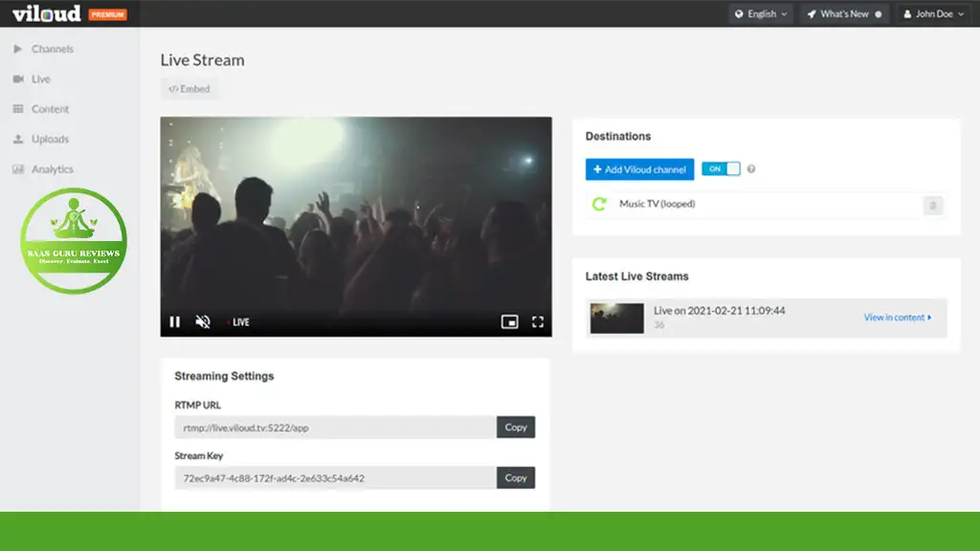Select Music TV (looped) destination
Screen dimensions: 980x551
(x=657, y=204)
